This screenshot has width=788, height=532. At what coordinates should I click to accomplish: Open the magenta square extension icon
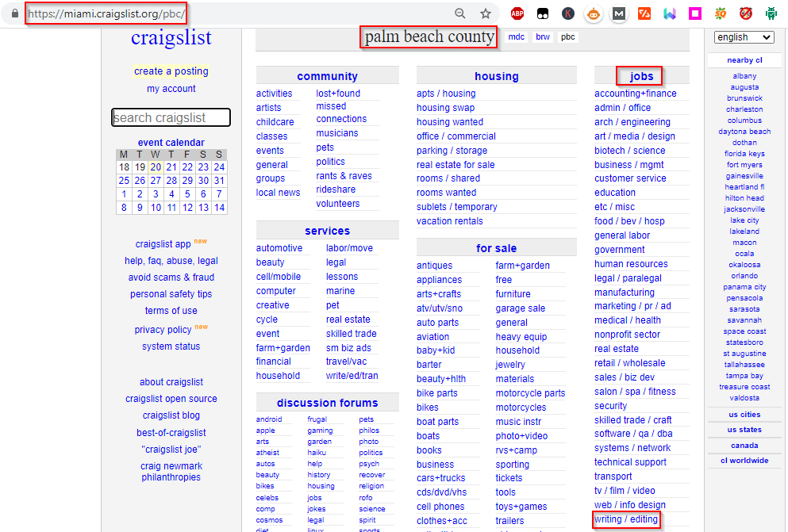(695, 13)
